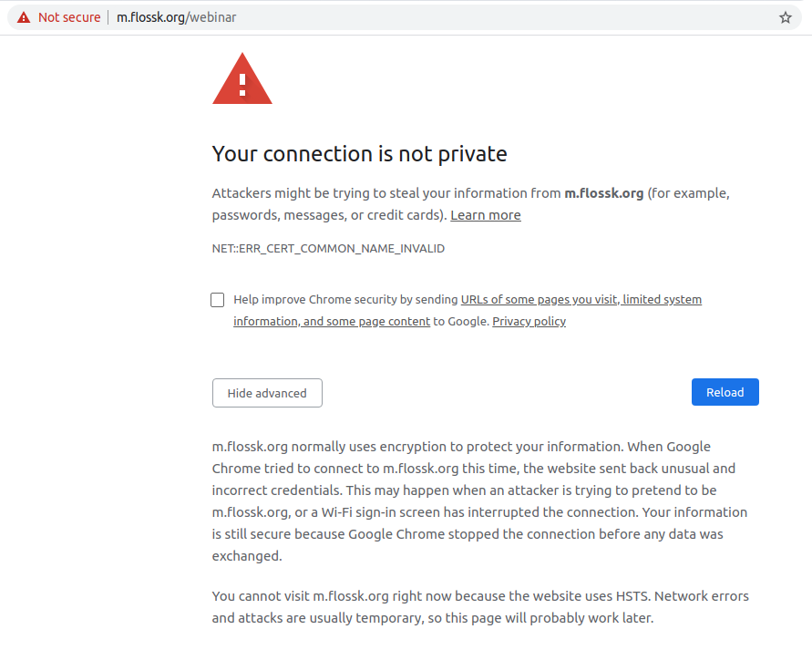This screenshot has width=812, height=650.
Task: Click "Your connection is not private" heading
Action: click(359, 154)
